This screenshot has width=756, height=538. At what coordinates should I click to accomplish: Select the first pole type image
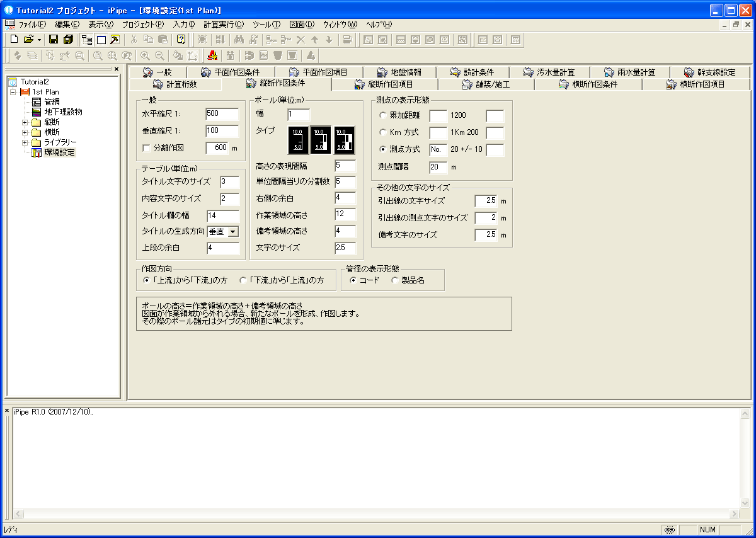click(299, 140)
